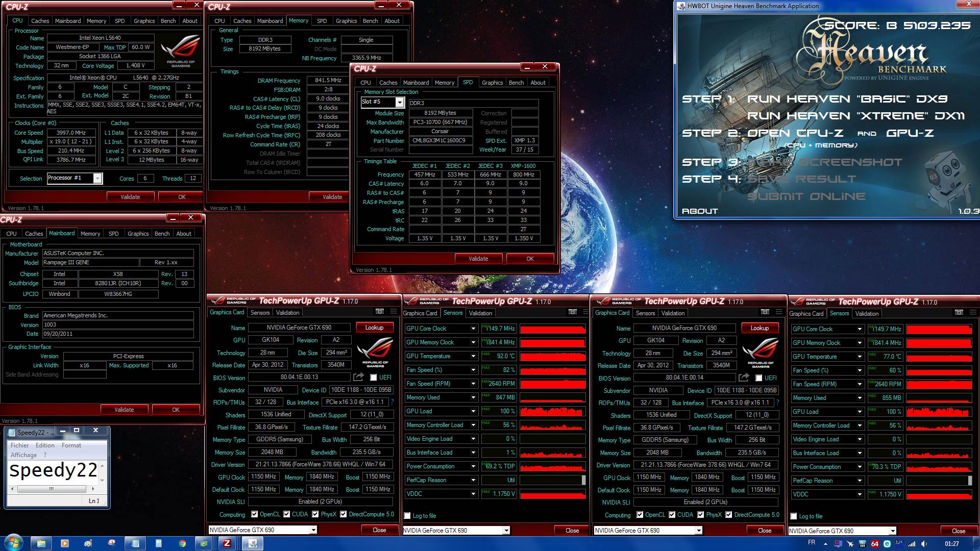This screenshot has width=980, height=551.
Task: Click Notepad's vertical scrollbar down arrow
Action: pos(102,480)
